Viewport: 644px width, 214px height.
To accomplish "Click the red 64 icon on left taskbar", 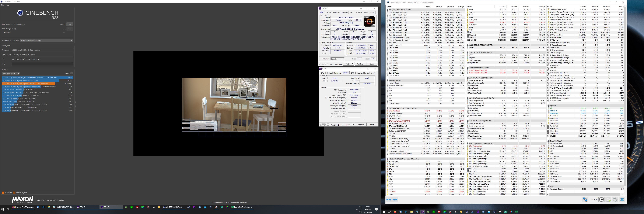I will [137, 207].
